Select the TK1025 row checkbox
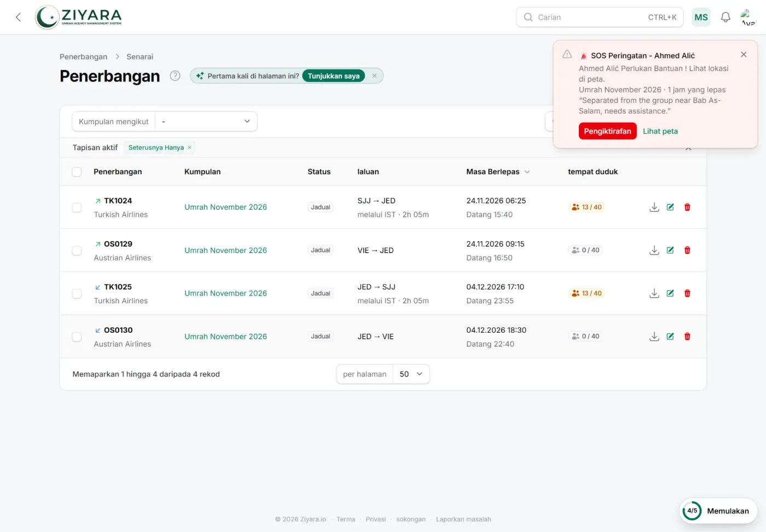Screen dimensions: 766x532 (x=77, y=294)
